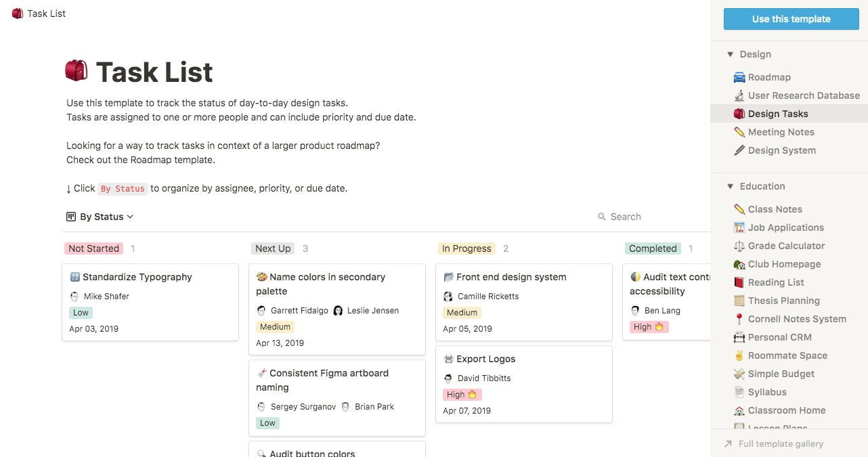Viewport: 868px width, 457px height.
Task: Click the backpack icon beside the Task List title
Action: pyautogui.click(x=77, y=70)
